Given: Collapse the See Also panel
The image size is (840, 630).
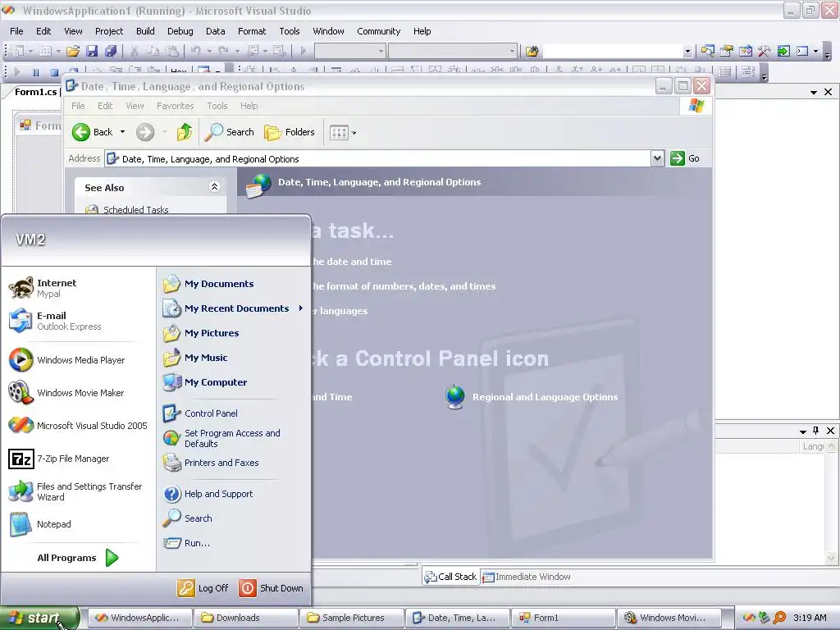Looking at the screenshot, I should coord(214,186).
